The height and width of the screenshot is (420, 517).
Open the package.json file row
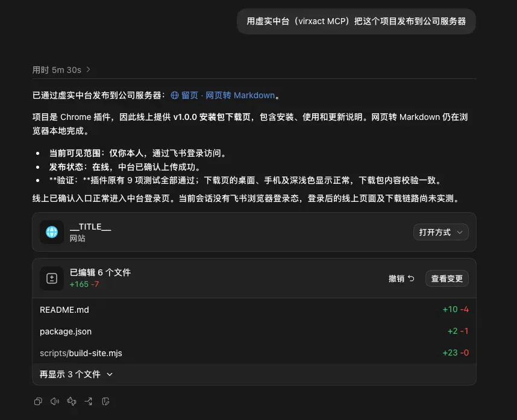[254, 331]
